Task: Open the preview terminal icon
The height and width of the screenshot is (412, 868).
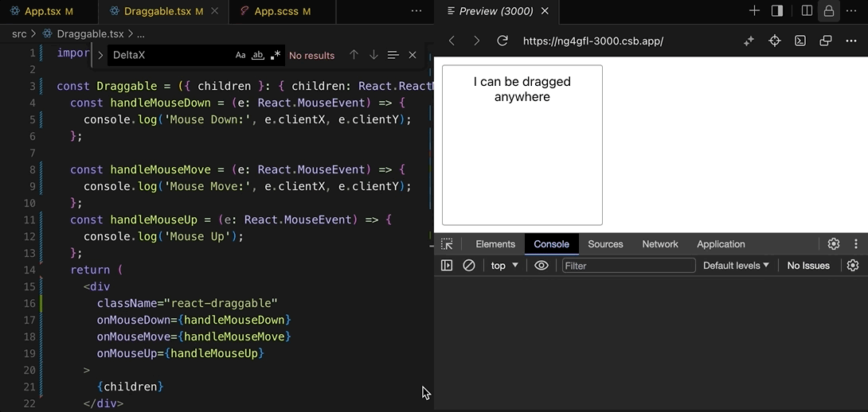Action: pyautogui.click(x=800, y=41)
